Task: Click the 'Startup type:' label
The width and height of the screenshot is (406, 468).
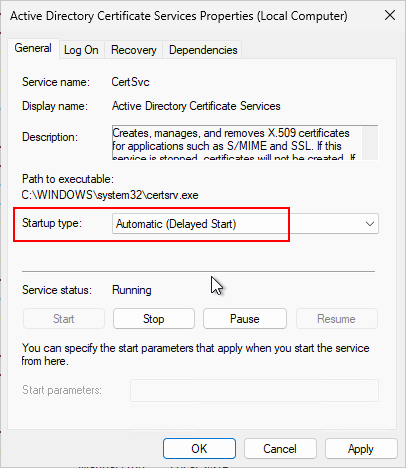Action: [x=52, y=223]
